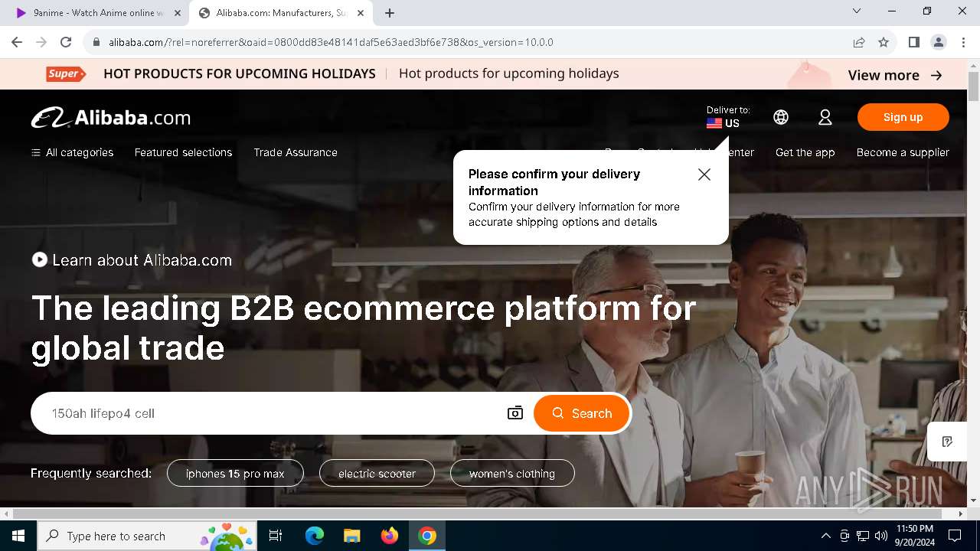This screenshot has width=980, height=551.
Task: Close the 9anime tab
Action: pyautogui.click(x=177, y=13)
